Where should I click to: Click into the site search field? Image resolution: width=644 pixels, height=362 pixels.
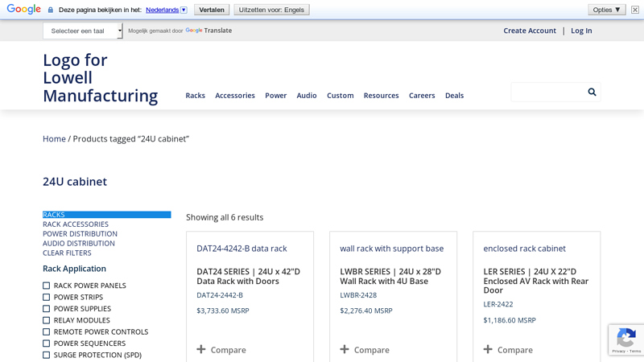click(x=547, y=93)
